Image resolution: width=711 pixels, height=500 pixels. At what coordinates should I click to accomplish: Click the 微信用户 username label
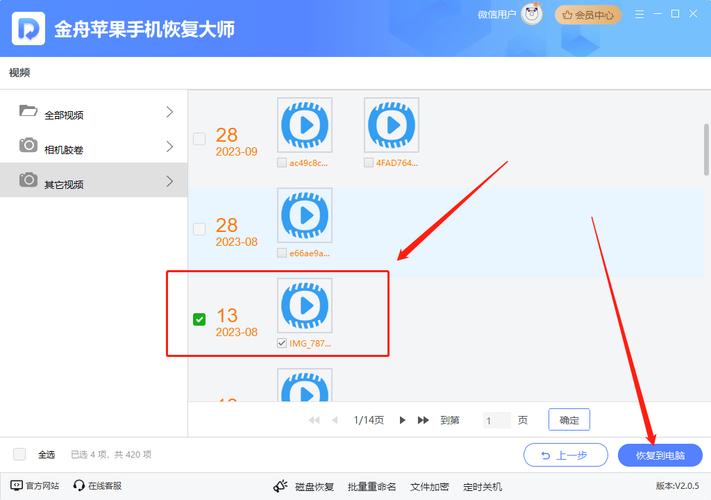(497, 15)
